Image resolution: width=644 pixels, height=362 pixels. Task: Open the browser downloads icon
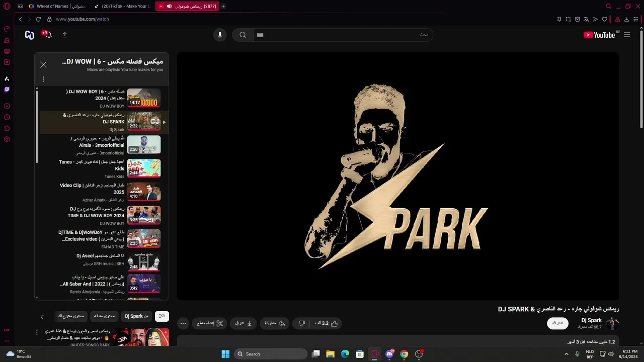tap(627, 19)
